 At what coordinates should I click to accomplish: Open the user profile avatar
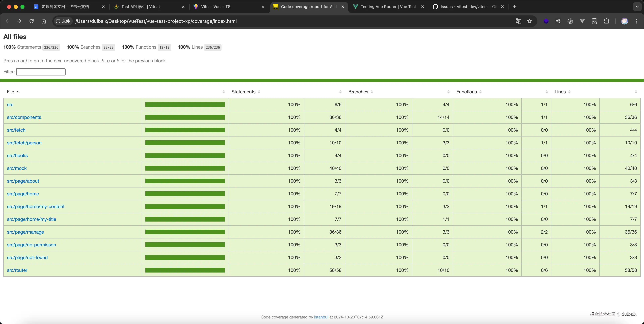click(624, 21)
